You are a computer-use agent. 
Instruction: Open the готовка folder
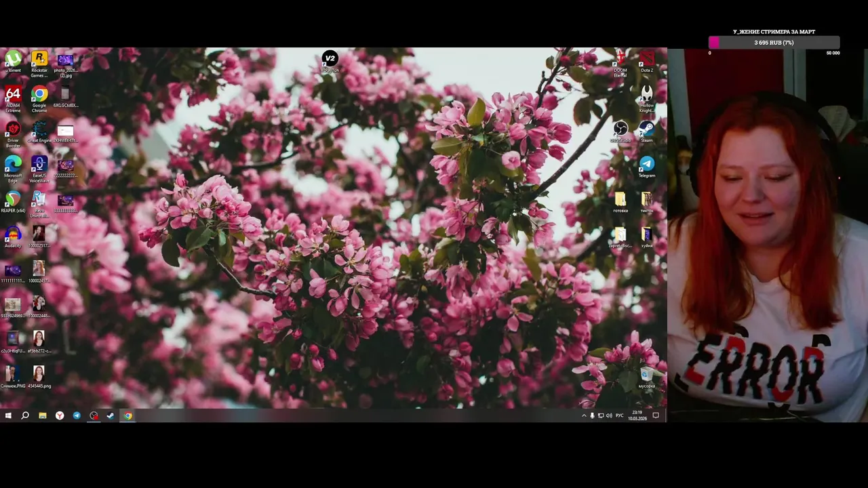[x=620, y=202]
